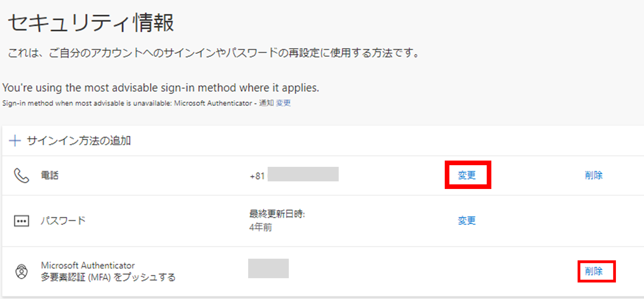Click the masked Authenticator device name box
Screen dimensions: 644x299
point(268,268)
